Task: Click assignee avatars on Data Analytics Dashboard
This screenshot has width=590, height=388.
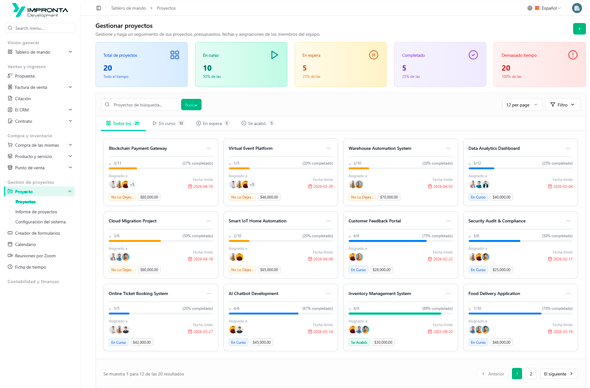Action: [x=479, y=184]
